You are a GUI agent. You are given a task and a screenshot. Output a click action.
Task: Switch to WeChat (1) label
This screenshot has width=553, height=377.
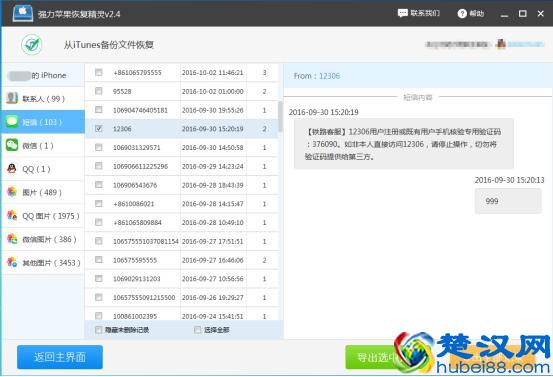pos(38,146)
